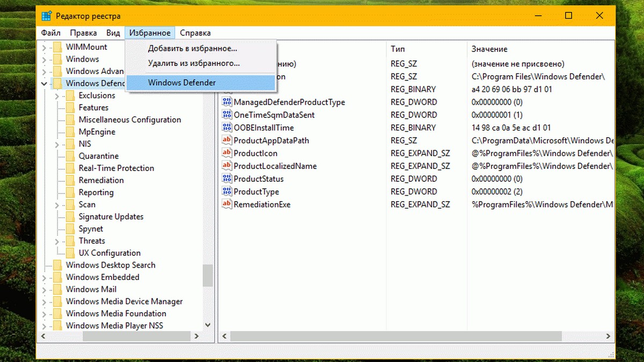Screen dimensions: 644x362
Task: Click the NIS folder icon
Action: coord(70,144)
